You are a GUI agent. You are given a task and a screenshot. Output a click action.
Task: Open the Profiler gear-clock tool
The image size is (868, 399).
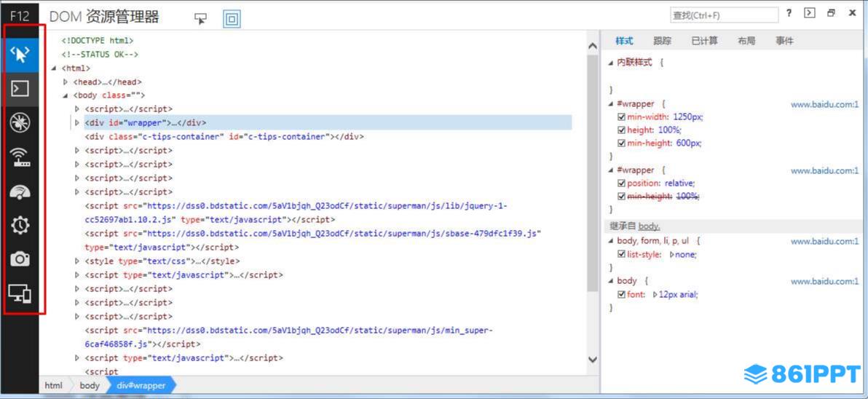[x=20, y=225]
